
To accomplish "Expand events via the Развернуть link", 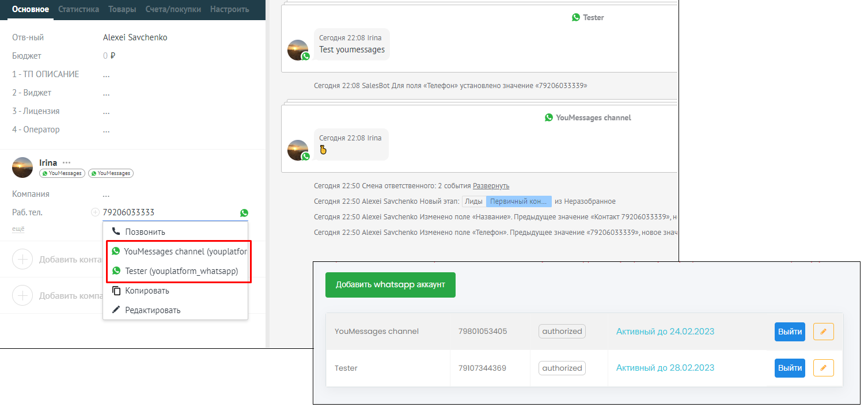I will [491, 186].
